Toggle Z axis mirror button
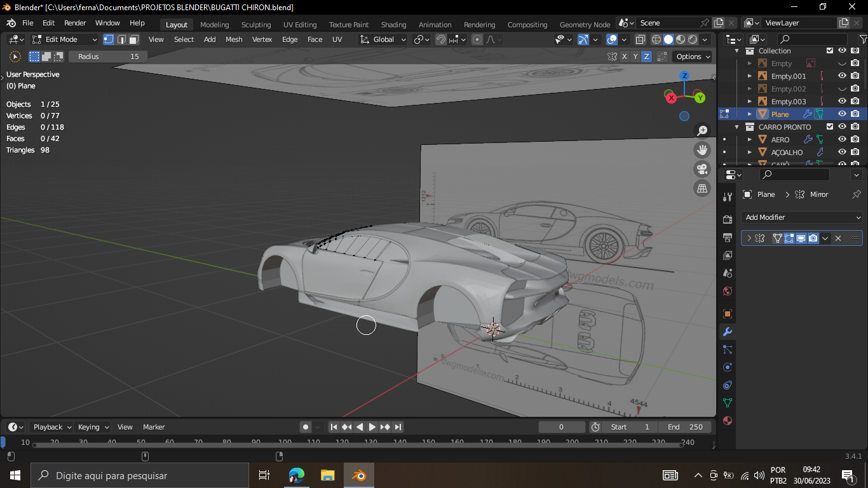Screen dimensions: 868x488 pos(647,57)
